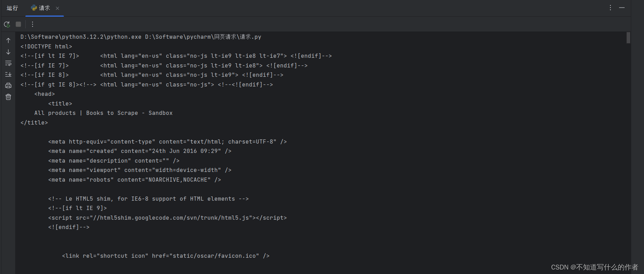Screen dimensions: 644x274
Task: Click the '<!--[if gt IE 8]>' line
Action: coord(147,84)
